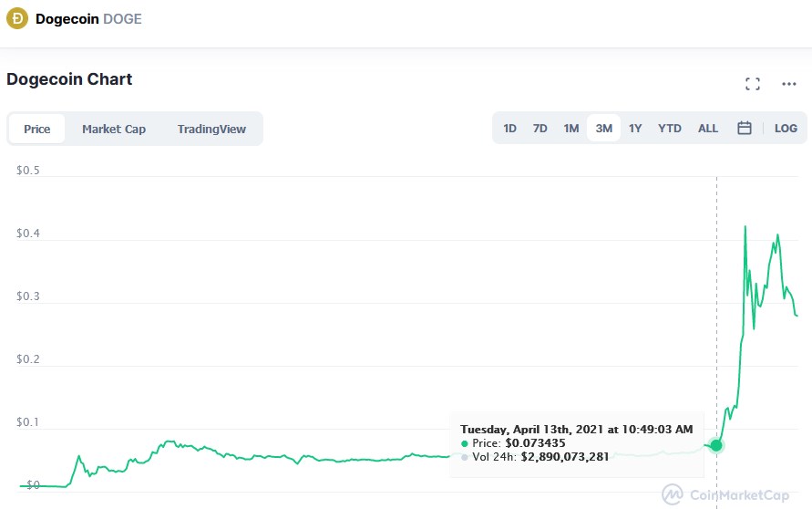The width and height of the screenshot is (812, 509).
Task: Click the $0.1 axis label
Action: (28, 422)
